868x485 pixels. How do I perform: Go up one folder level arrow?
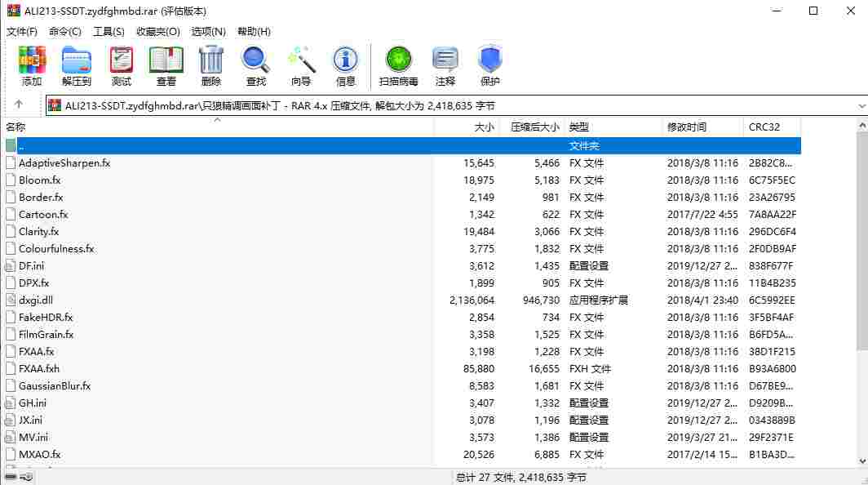click(x=18, y=105)
